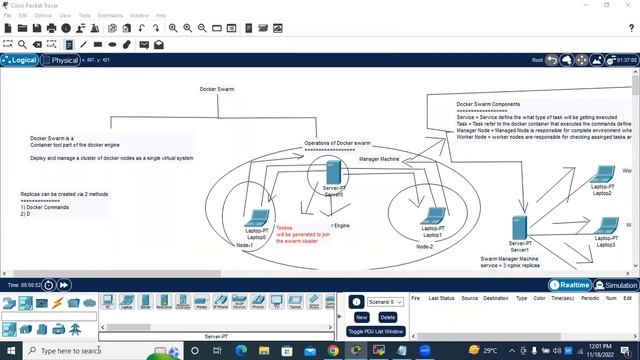The width and height of the screenshot is (640, 360).
Task: Pick the TV device from palette
Action: (276, 302)
